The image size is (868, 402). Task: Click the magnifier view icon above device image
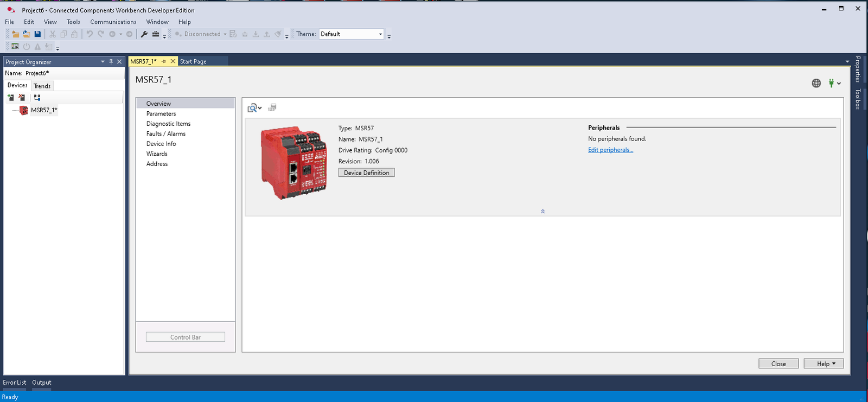click(x=252, y=108)
